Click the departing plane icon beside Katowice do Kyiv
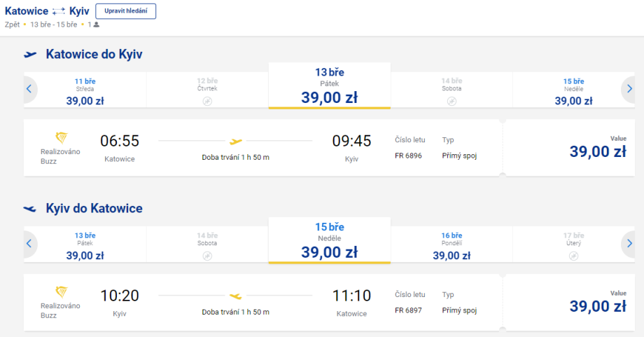644x337 pixels. tap(30, 54)
